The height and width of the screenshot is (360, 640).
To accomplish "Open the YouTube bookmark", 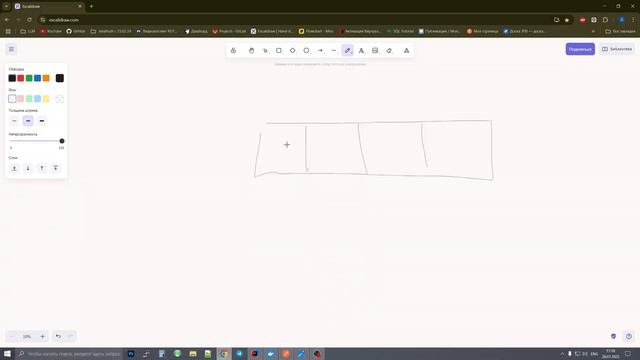I will tap(51, 31).
